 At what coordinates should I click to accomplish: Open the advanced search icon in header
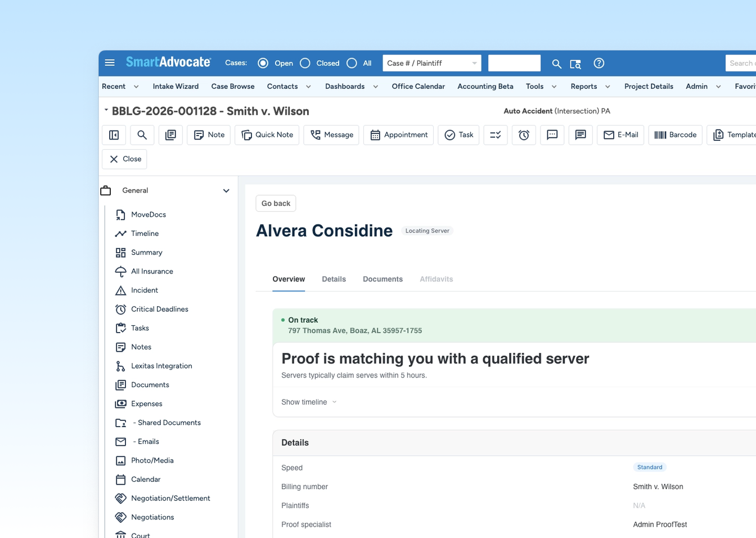575,64
